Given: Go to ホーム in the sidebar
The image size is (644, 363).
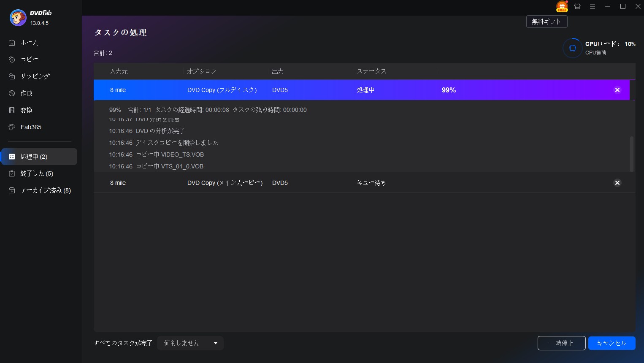Looking at the screenshot, I should click(29, 43).
